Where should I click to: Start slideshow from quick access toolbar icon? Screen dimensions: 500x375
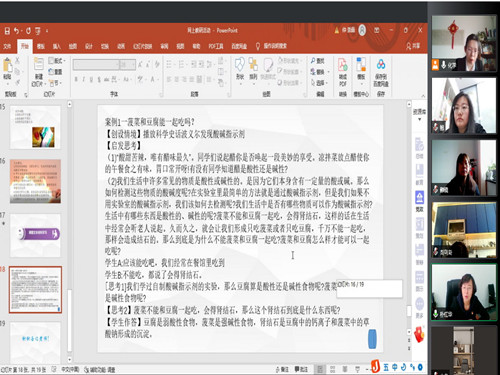pyautogui.click(x=38, y=31)
